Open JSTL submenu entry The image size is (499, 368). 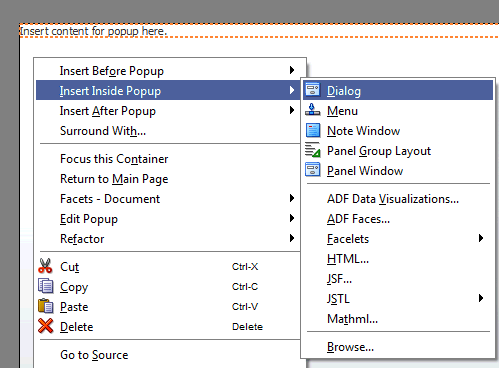click(398, 299)
